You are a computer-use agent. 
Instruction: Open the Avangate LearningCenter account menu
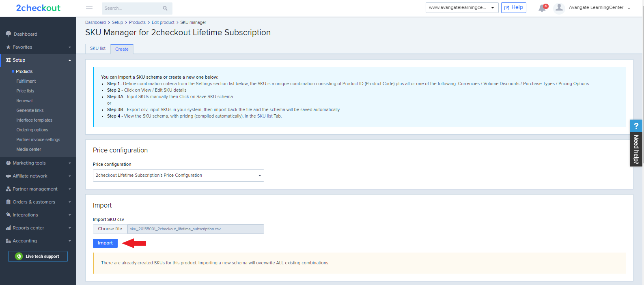(x=599, y=8)
